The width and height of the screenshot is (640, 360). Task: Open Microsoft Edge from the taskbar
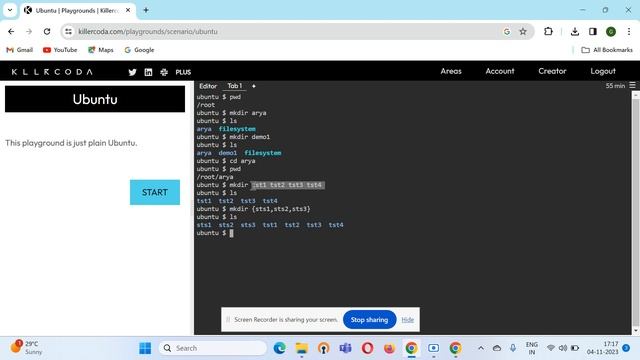[x=280, y=348]
